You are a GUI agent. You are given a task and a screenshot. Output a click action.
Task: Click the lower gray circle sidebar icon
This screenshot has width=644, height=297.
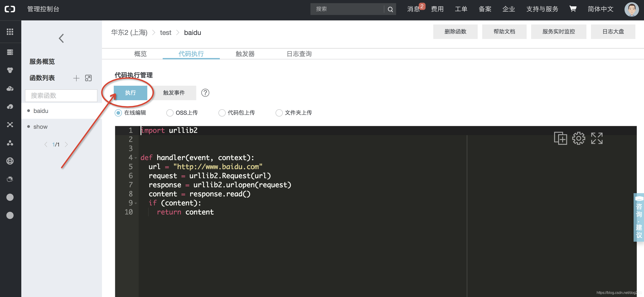[10, 215]
